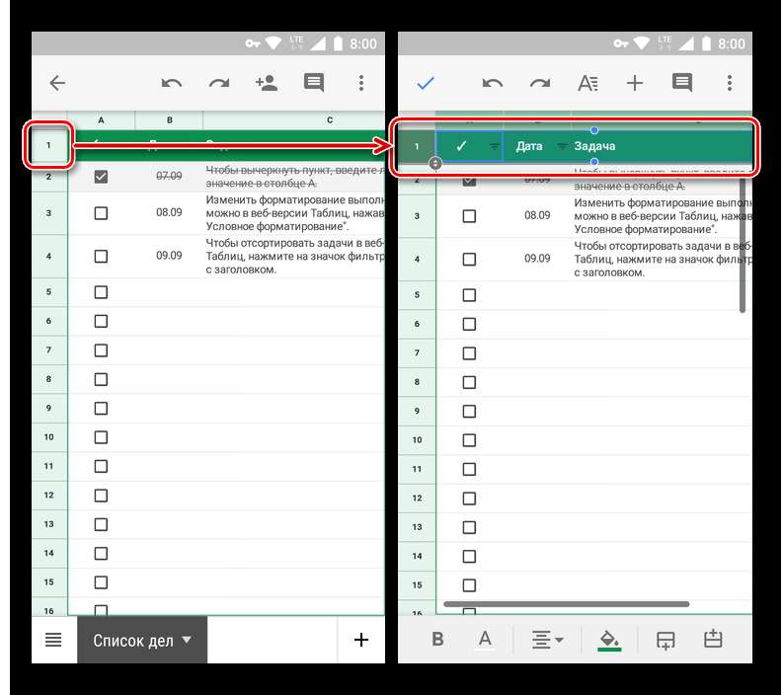Click redo icon in right phone toolbar
This screenshot has height=695, width=784.
pos(540,83)
